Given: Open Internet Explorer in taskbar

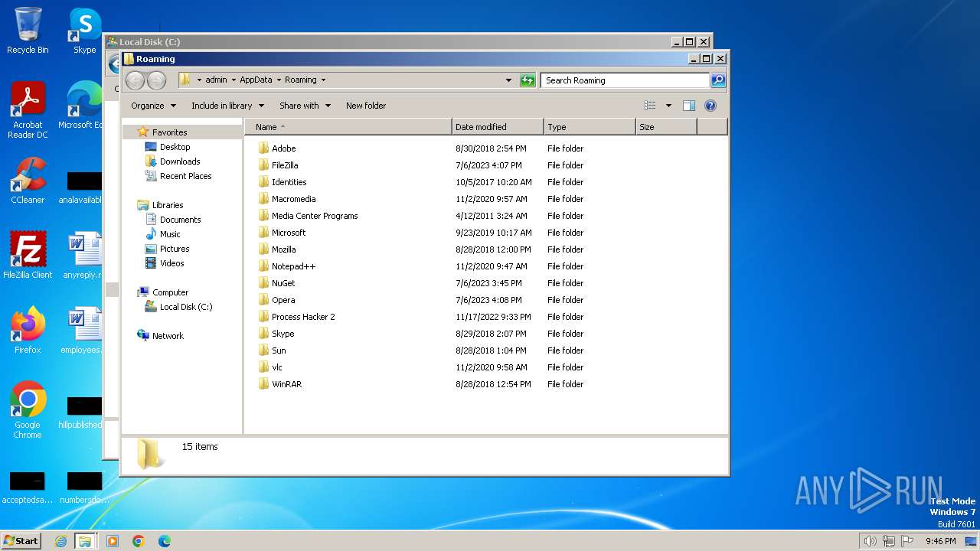Looking at the screenshot, I should pos(60,541).
